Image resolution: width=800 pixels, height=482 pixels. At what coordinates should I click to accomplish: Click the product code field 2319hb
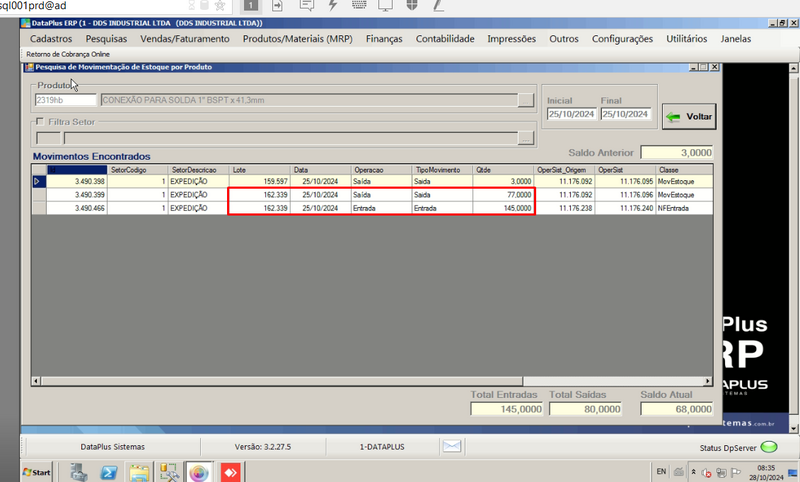pyautogui.click(x=65, y=100)
